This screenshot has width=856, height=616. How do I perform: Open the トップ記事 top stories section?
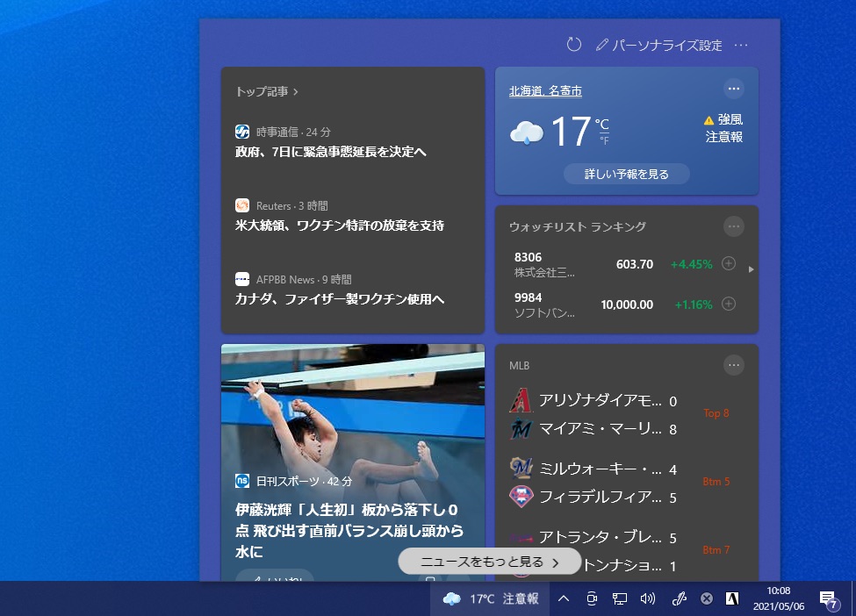pos(267,91)
